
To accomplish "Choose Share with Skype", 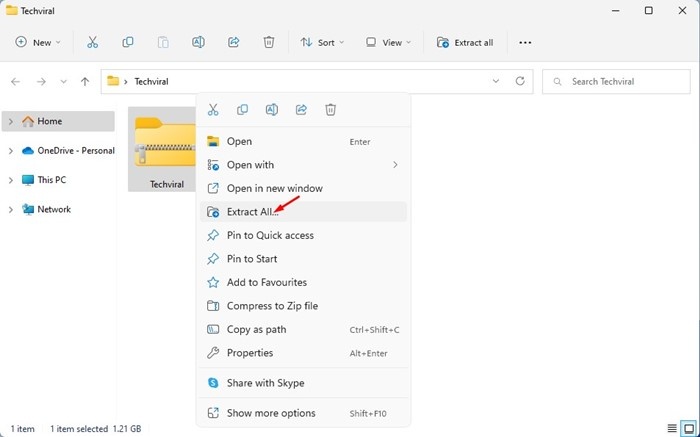I will (304, 383).
